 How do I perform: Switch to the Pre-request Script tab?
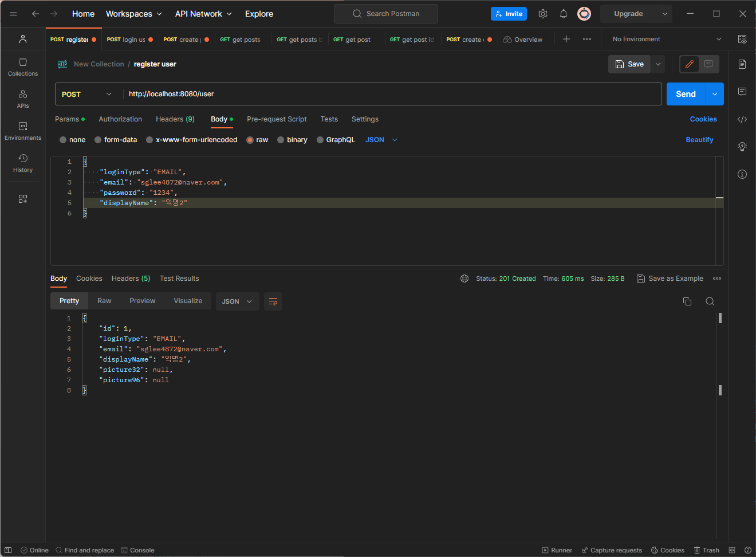click(x=277, y=119)
